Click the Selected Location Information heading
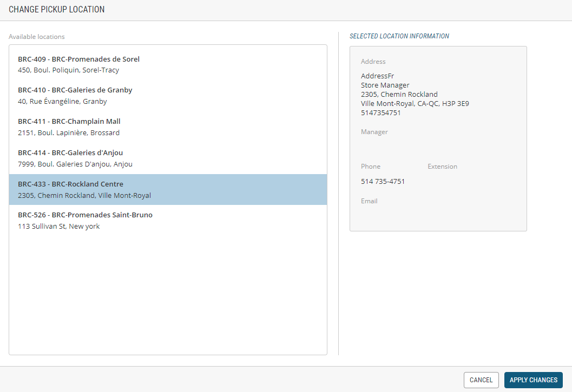 coord(399,36)
